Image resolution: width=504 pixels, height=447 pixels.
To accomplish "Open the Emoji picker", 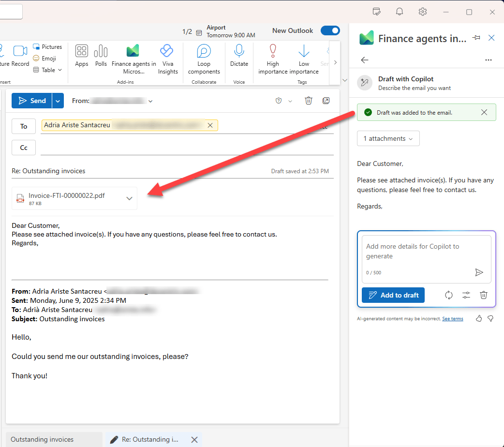I will (44, 58).
